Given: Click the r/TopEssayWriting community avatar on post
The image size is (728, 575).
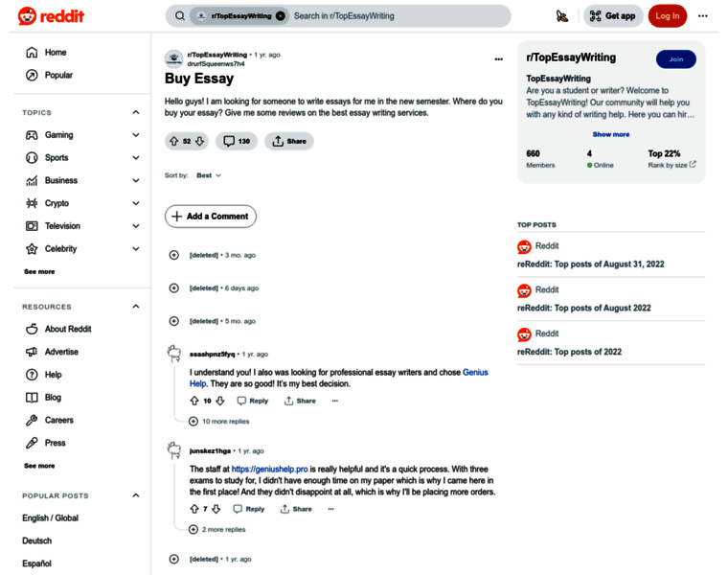Looking at the screenshot, I should (x=174, y=58).
